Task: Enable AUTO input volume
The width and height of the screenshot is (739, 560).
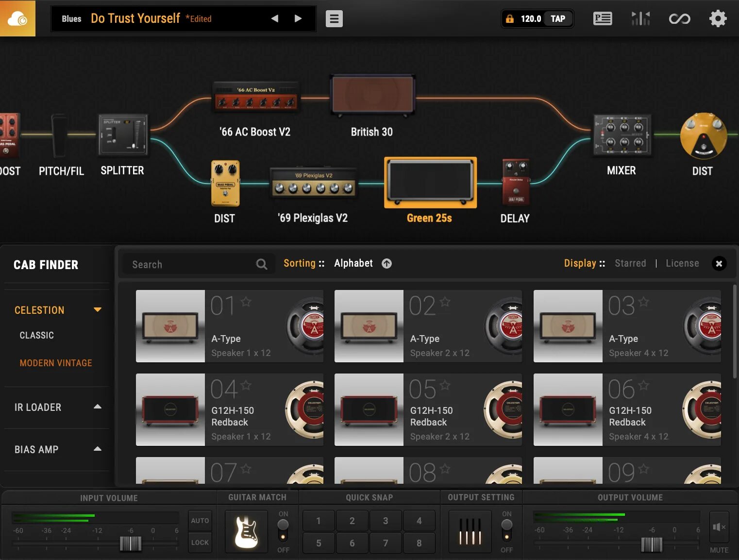Action: coord(200,521)
